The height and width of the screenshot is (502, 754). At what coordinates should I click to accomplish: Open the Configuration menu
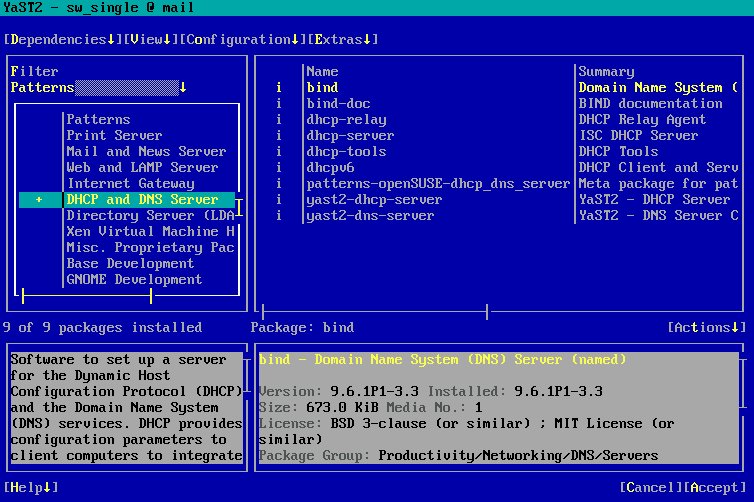(243, 39)
